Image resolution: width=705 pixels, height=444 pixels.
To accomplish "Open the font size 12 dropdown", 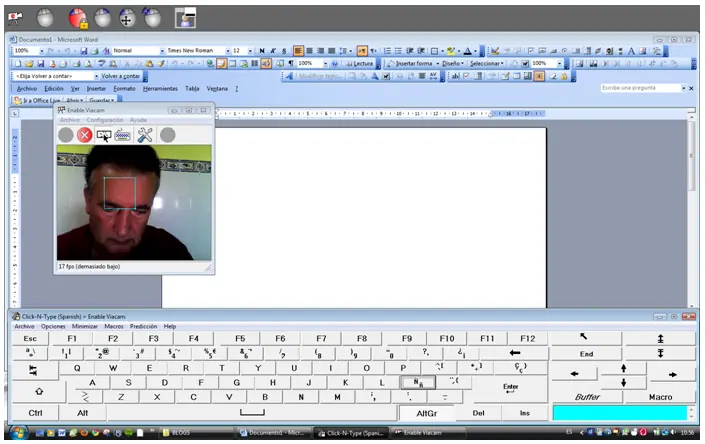I will coord(250,51).
